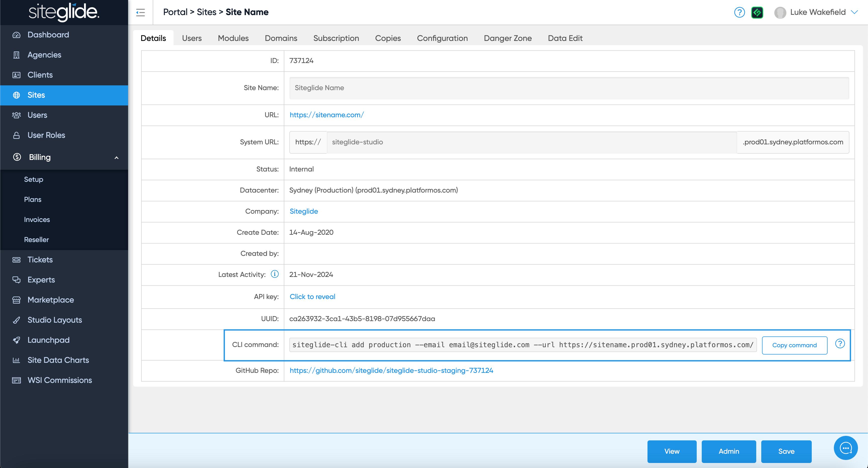Click the green Siteglide badge icon in header
Viewport: 868px width, 468px height.
pos(757,13)
